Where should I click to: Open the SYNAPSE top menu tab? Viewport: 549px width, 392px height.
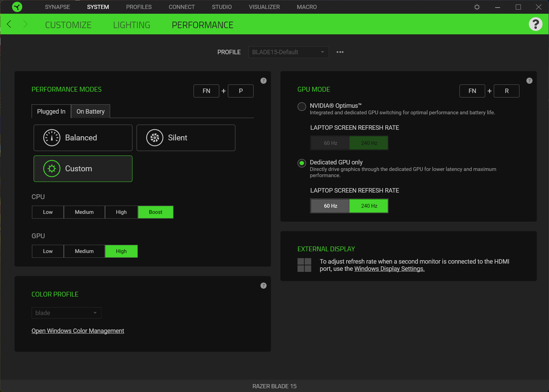coord(57,7)
